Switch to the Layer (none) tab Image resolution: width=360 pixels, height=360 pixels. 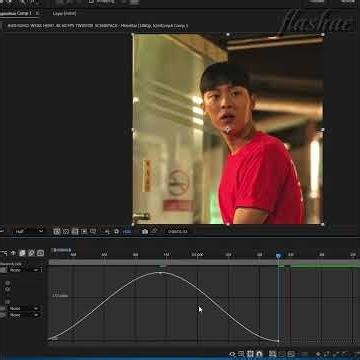64,13
